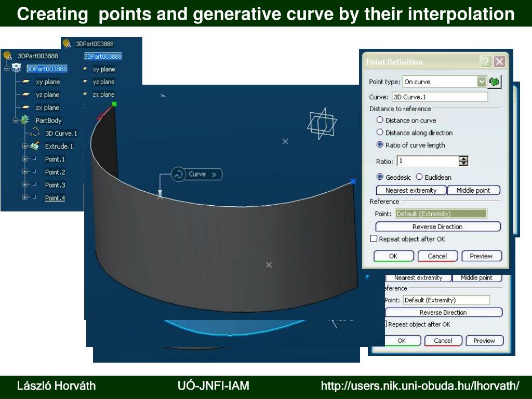Close the Point Definition dialog
The height and width of the screenshot is (399, 532).
tap(499, 61)
